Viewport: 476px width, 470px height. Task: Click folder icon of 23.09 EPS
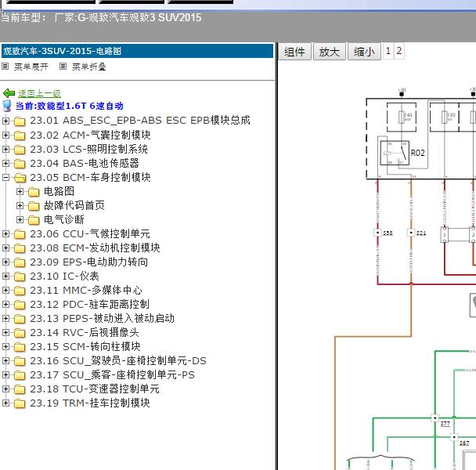point(20,262)
